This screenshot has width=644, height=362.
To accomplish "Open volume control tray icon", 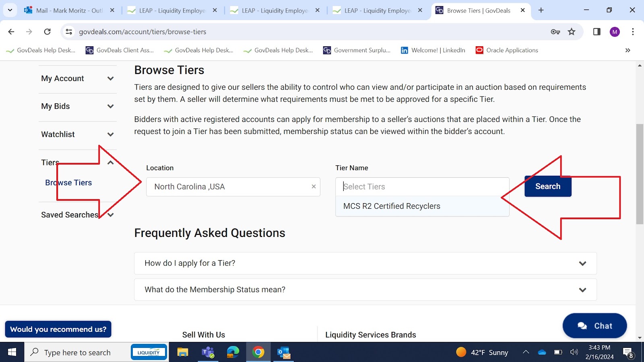I will point(574,352).
